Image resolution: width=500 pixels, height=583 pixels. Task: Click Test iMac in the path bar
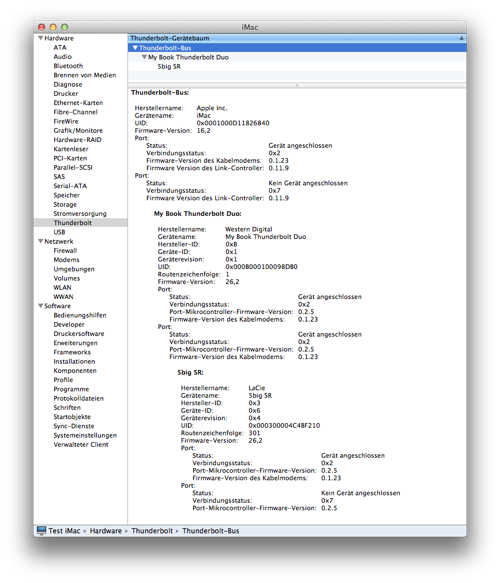tap(64, 531)
